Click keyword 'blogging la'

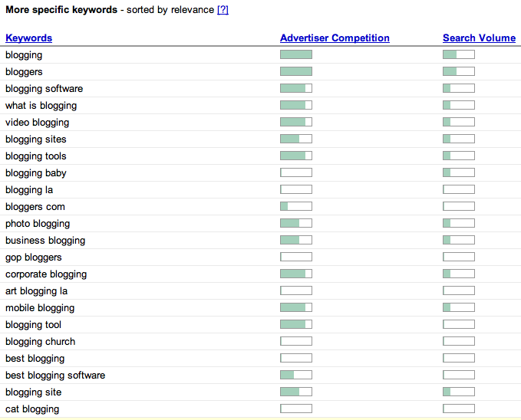click(29, 190)
